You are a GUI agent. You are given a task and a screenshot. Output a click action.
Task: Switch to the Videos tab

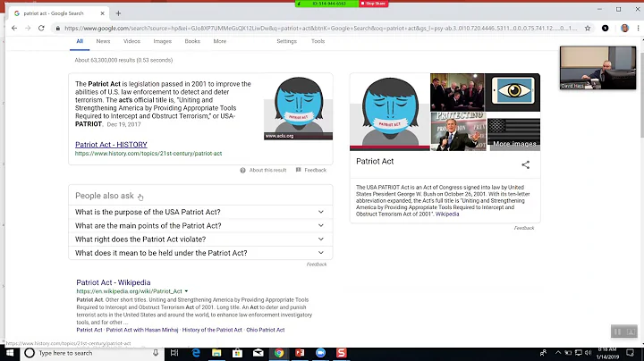tap(131, 41)
